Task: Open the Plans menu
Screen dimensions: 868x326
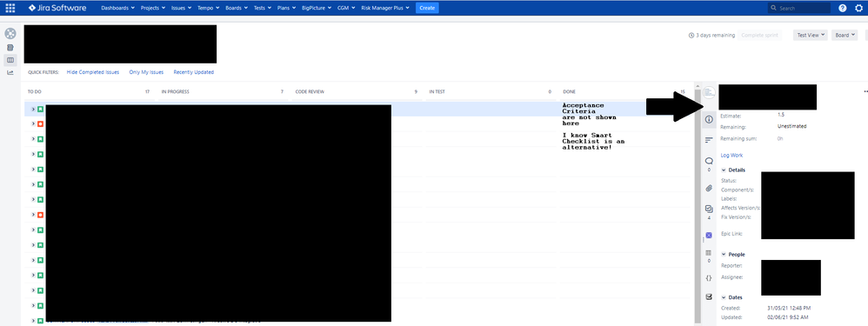Action: pos(287,9)
